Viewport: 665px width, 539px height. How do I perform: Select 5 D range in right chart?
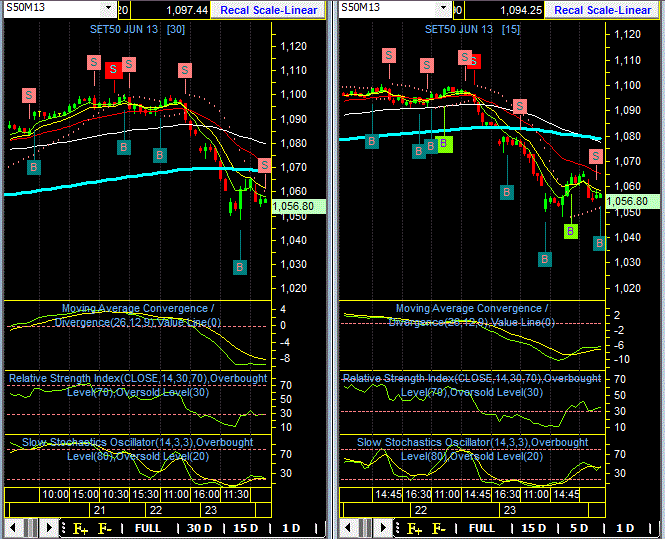coord(579,528)
